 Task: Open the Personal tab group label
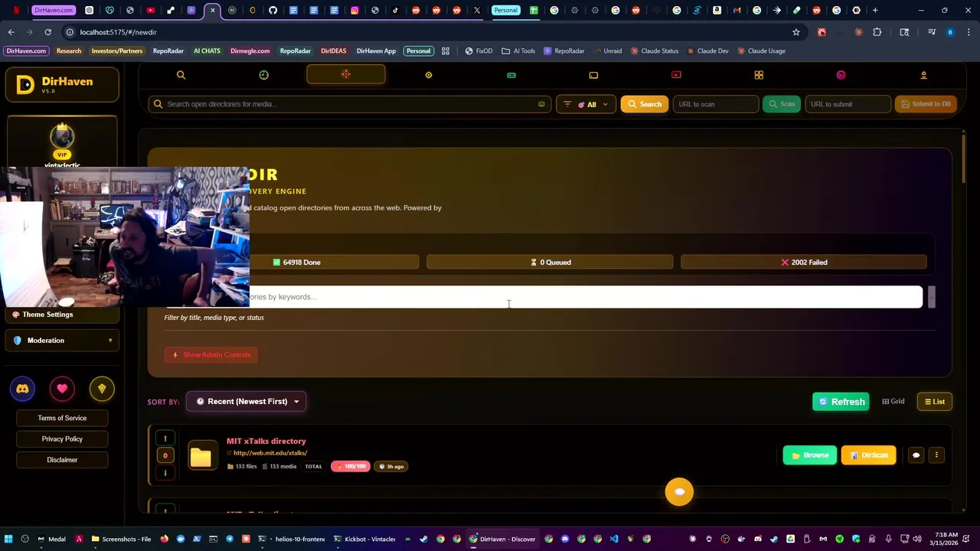tap(505, 10)
